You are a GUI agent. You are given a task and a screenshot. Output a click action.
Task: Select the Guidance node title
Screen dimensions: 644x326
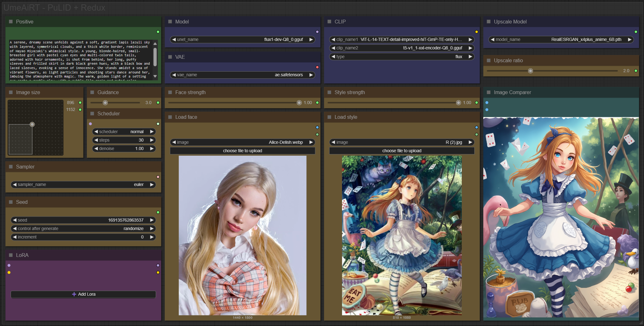pos(108,92)
